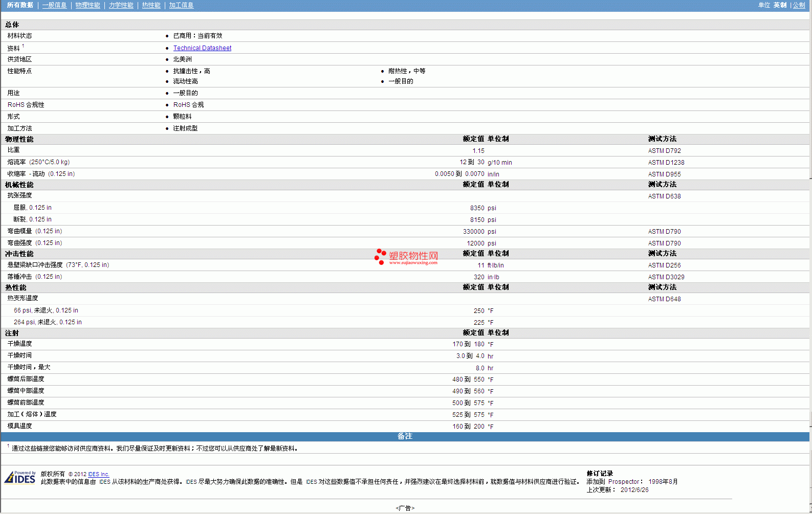
Task: Click the 总体 section header
Action: pos(12,25)
